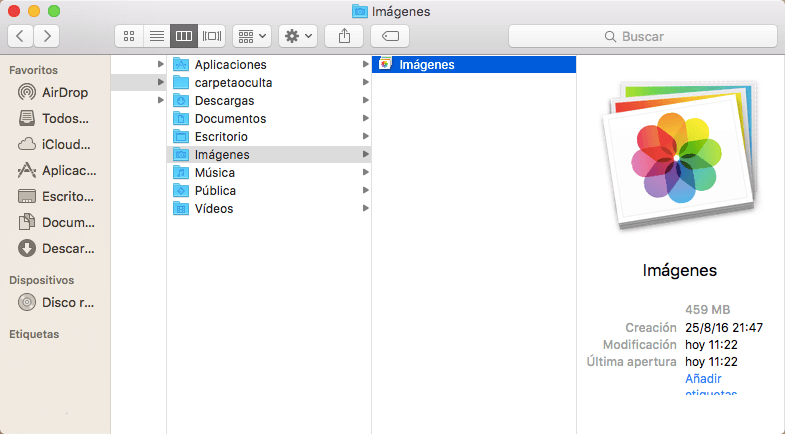Open AirDrop in the sidebar
This screenshot has height=434, width=785.
click(x=55, y=92)
